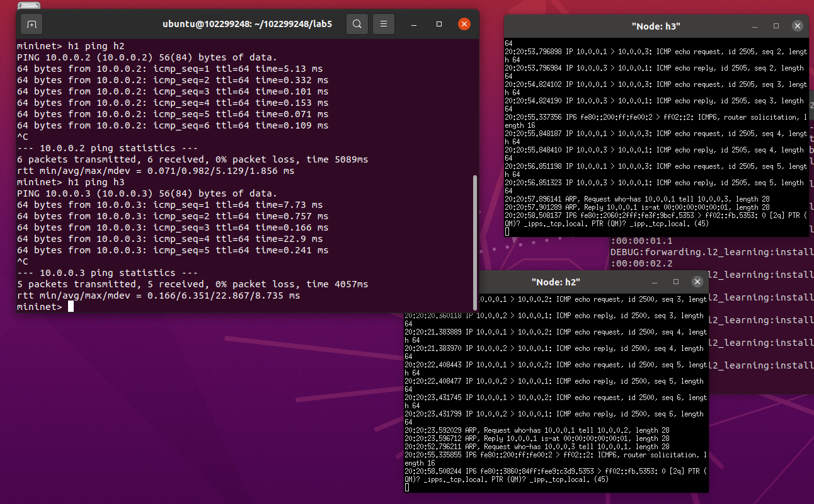Click the 20:20:23.431745 echo request line in h2
The height and width of the screenshot is (504, 814).
click(x=556, y=401)
